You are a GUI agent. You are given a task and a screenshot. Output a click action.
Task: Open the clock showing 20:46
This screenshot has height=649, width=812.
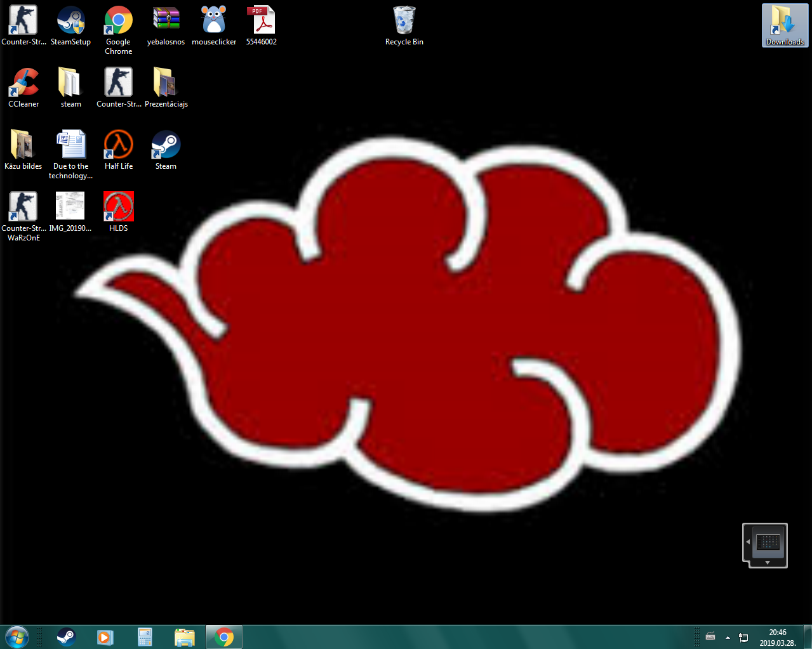coord(778,638)
